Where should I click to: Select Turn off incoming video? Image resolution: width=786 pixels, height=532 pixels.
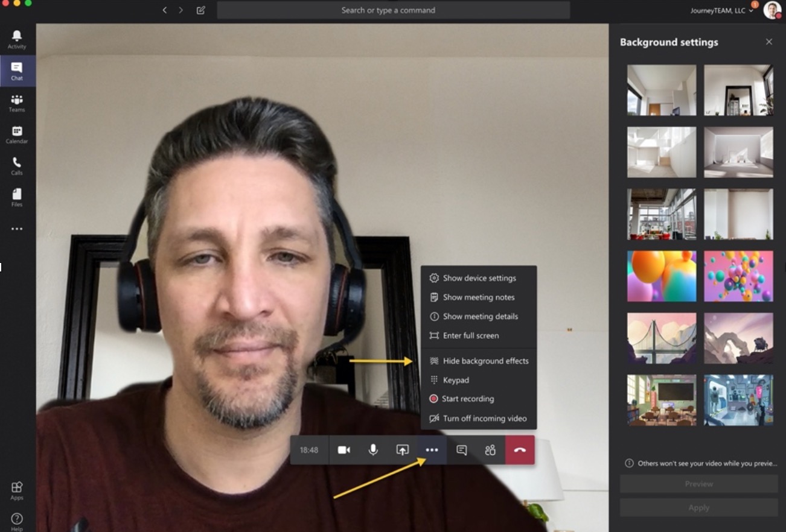(479, 419)
